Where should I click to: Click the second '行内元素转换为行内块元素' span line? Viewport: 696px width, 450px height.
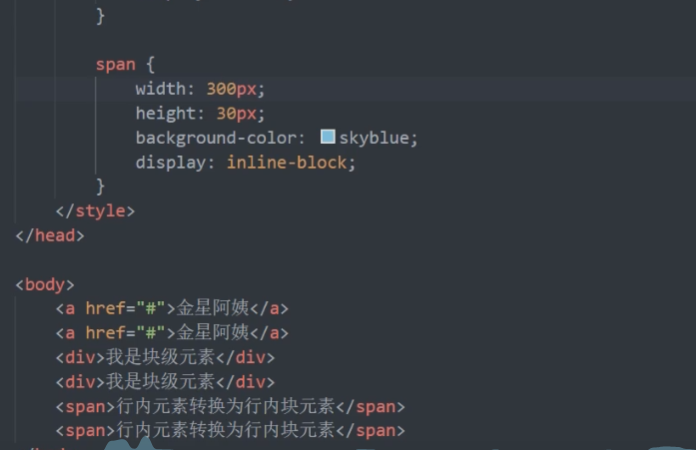[230, 430]
